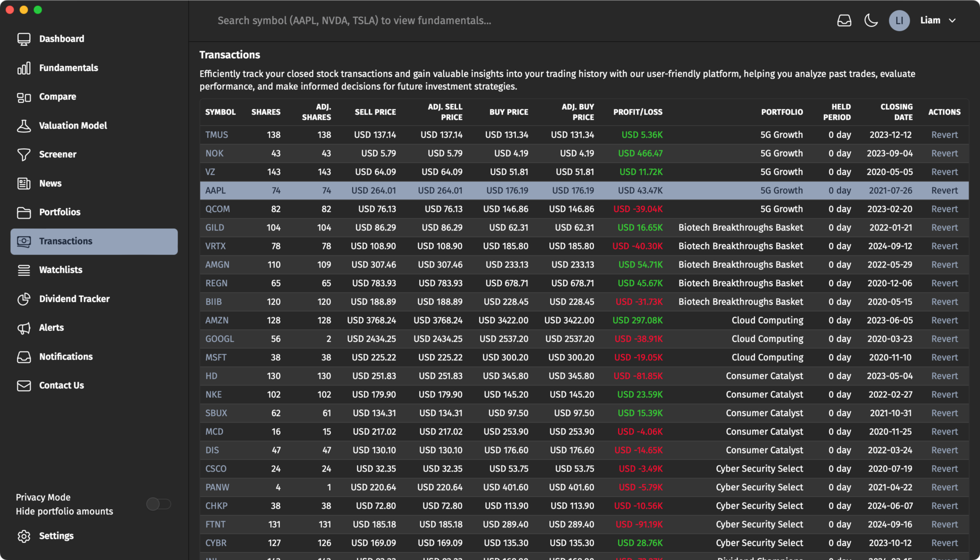980x560 pixels.
Task: Revert the AAPL transaction
Action: (944, 190)
